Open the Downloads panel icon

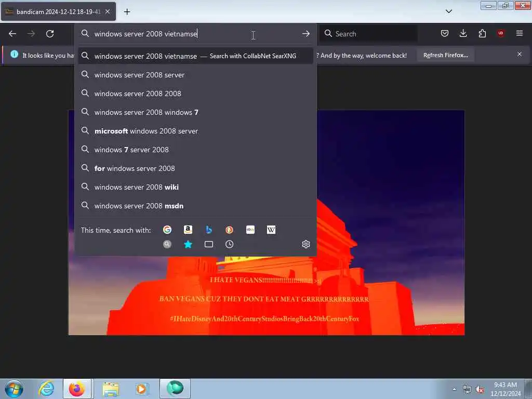[x=463, y=33]
